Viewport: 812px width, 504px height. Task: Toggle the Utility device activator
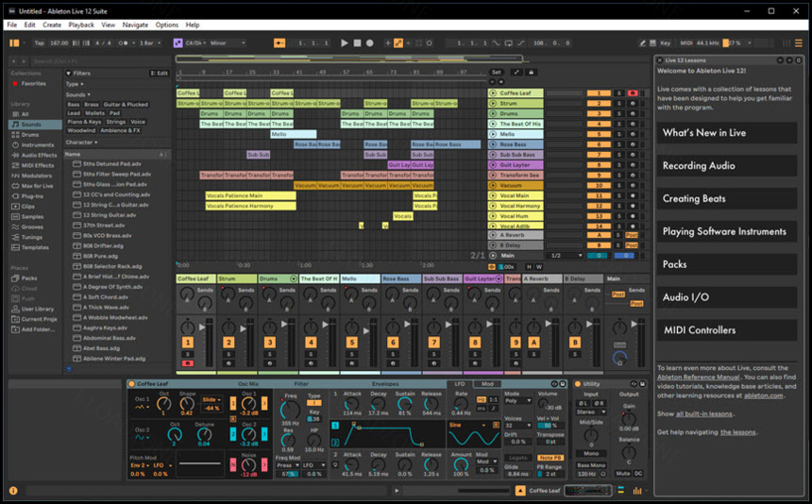coord(578,384)
